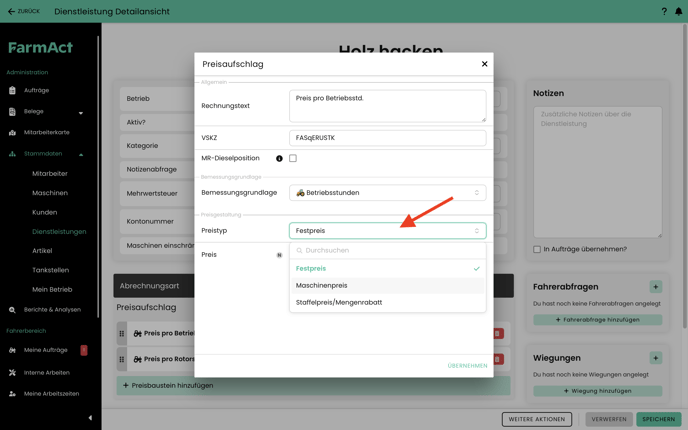Click the N badge next to Preis

(x=279, y=255)
